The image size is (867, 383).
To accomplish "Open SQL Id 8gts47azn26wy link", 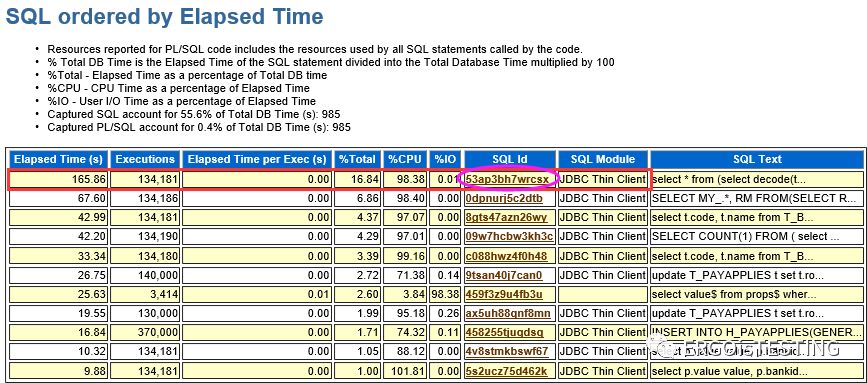I will 506,217.
